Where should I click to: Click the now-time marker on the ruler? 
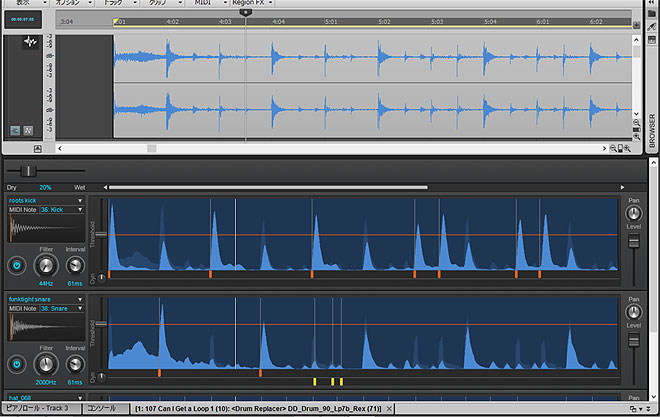click(x=246, y=13)
